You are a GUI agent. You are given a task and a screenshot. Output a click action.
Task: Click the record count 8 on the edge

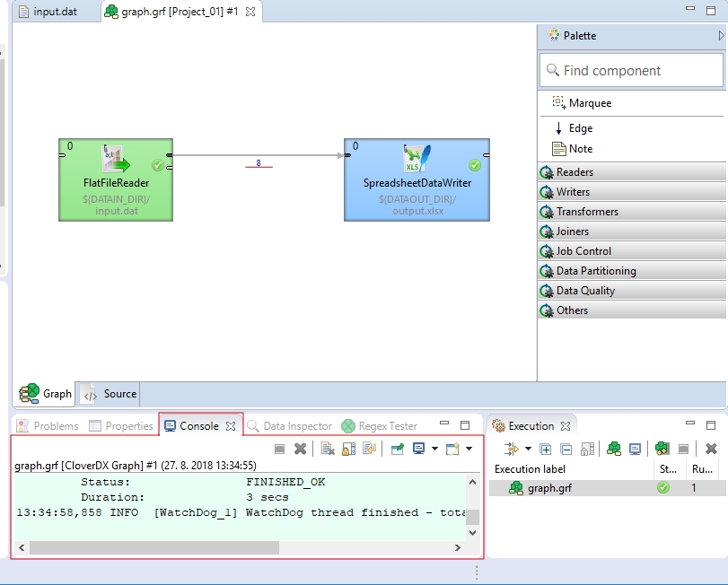[x=259, y=162]
